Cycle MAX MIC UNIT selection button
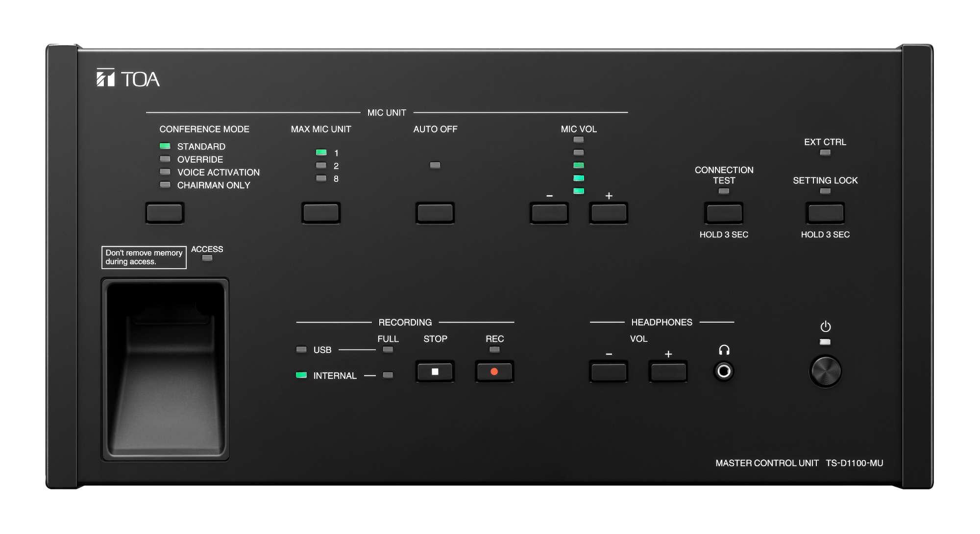 (x=321, y=213)
